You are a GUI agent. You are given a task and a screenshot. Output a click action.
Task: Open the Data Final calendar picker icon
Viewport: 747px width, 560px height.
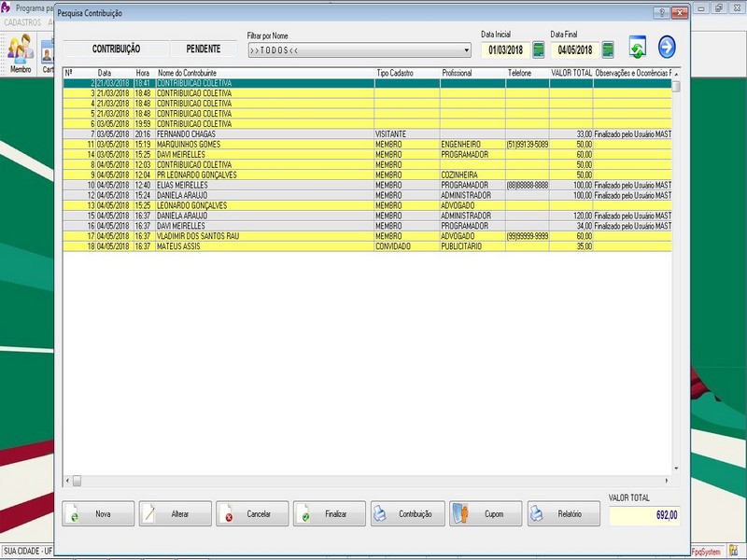pos(608,49)
